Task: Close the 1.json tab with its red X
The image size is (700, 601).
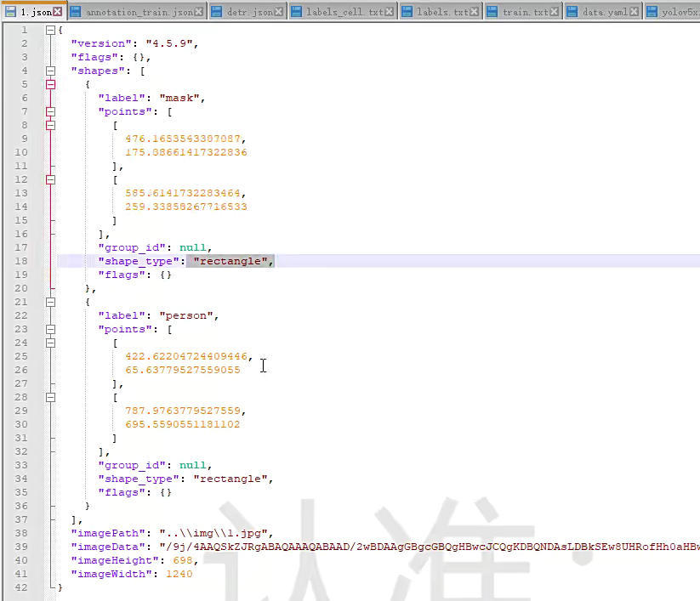Action: click(57, 12)
